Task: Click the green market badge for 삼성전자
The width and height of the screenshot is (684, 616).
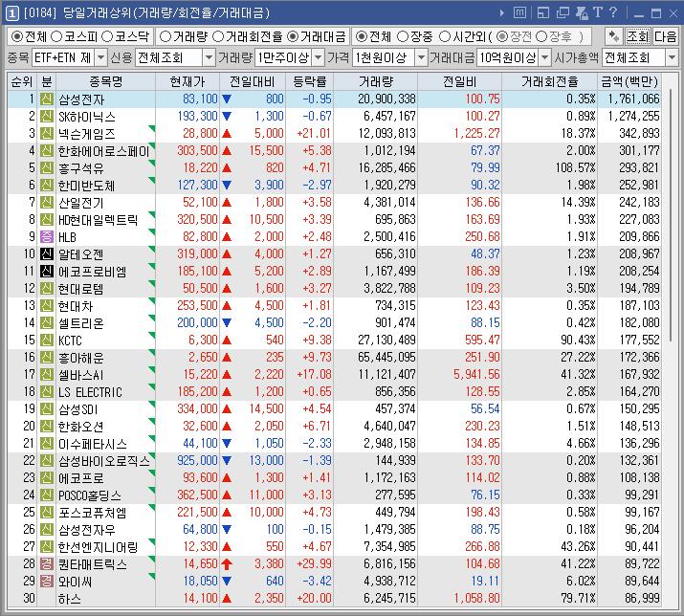Action: (x=47, y=99)
